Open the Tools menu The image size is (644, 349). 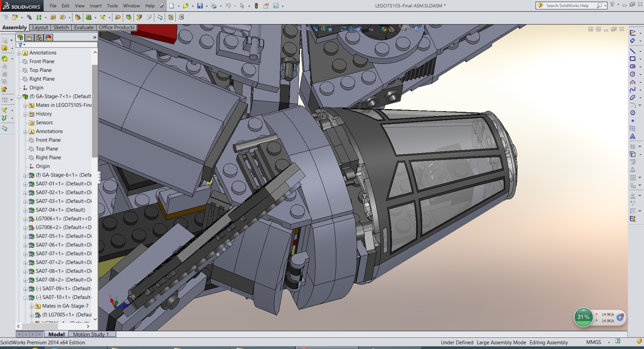[x=112, y=6]
